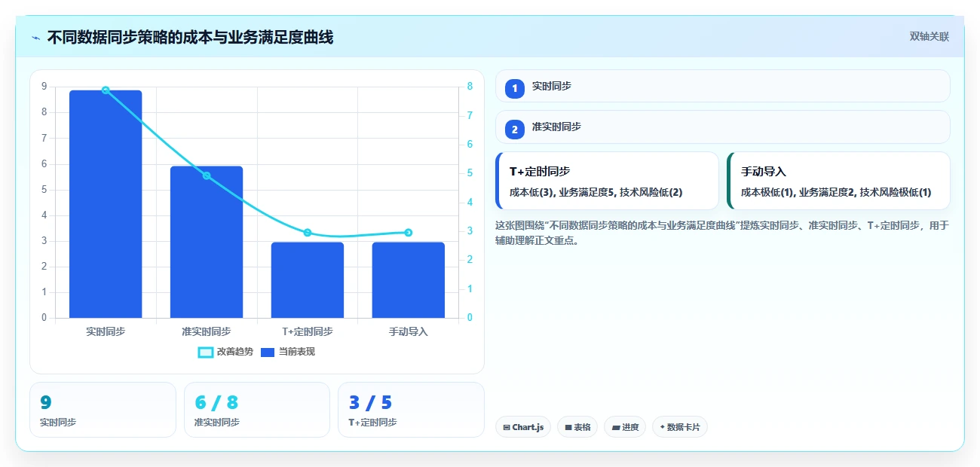The image size is (980, 467).
Task: Select the 实时同步 bar in the chart
Action: pyautogui.click(x=106, y=204)
